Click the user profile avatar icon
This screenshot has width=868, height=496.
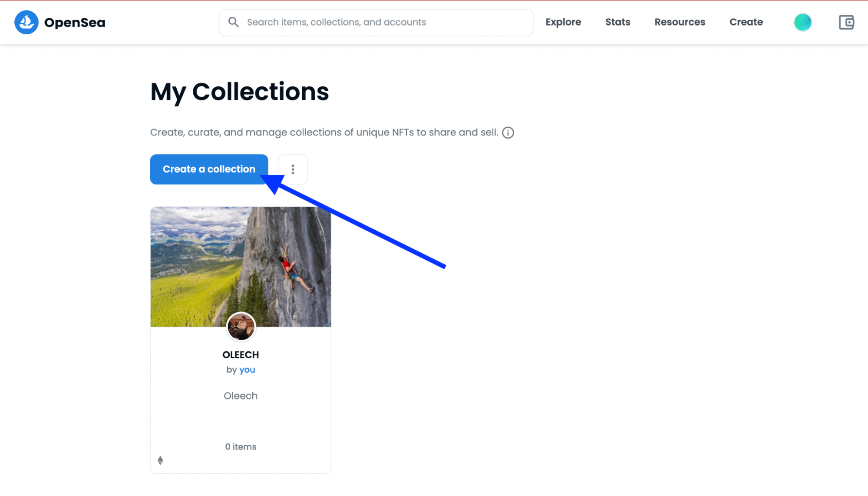click(803, 22)
